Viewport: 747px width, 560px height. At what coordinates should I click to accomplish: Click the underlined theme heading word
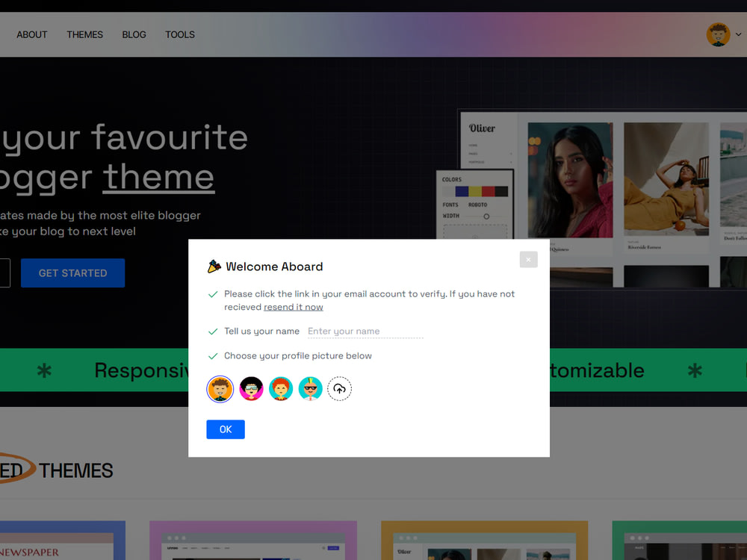point(158,177)
